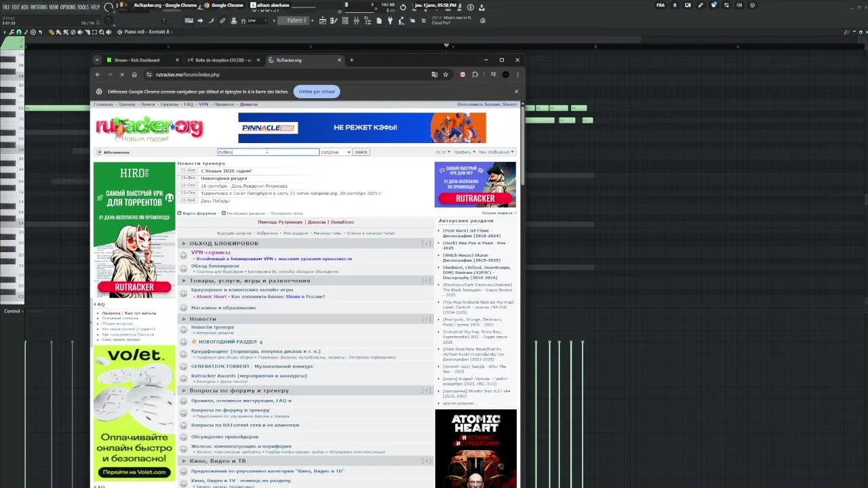Open the TOOLS menu in FL Studio
Screen dimensions: 868x488
tap(83, 7)
